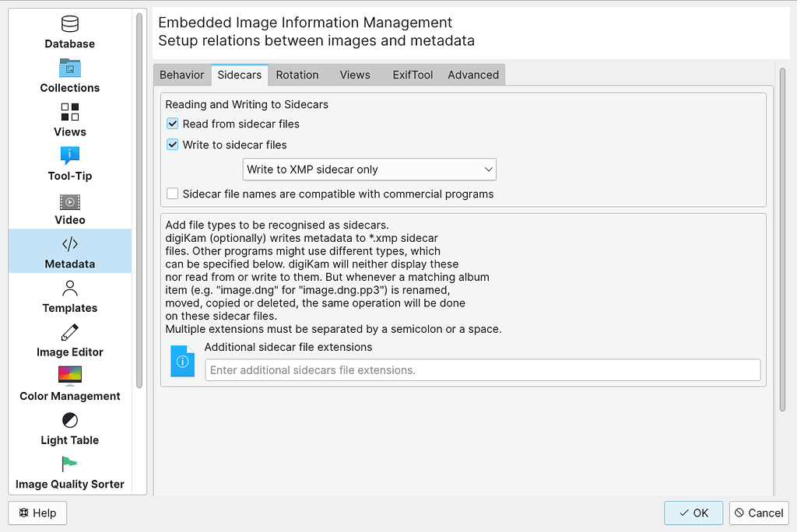Viewport: 797px width, 532px height.
Task: Open Templates with the person icon
Action: (69, 288)
